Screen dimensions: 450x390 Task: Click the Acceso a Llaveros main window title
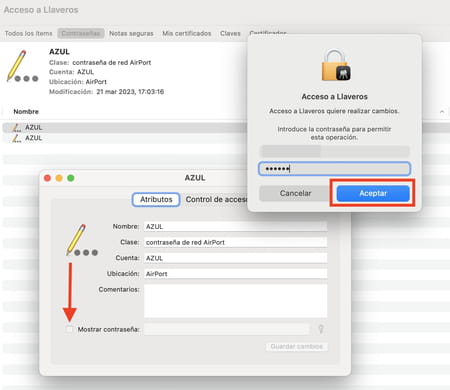pos(41,10)
